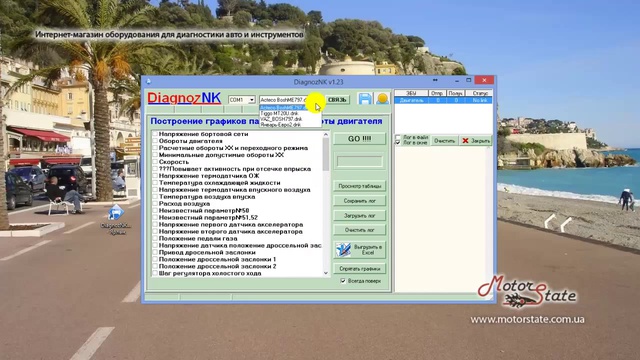The image size is (640, 360).
Task: Click Очистить лог button
Action: coord(360,230)
